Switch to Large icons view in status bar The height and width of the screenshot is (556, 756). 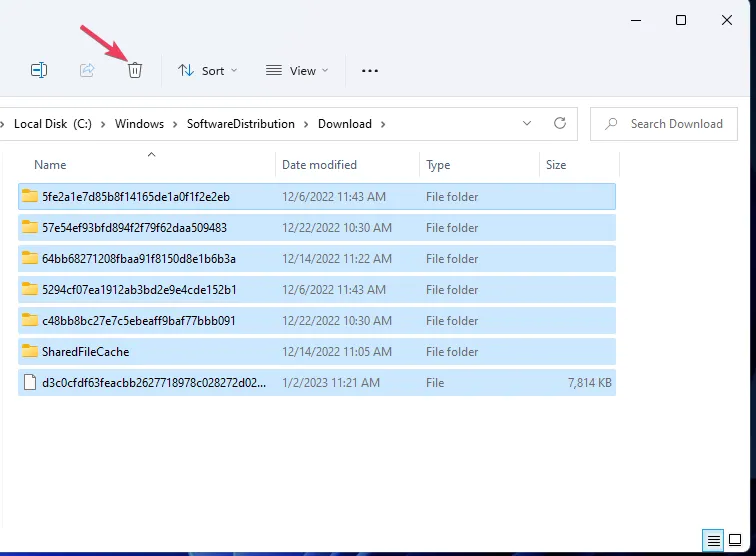pos(735,540)
